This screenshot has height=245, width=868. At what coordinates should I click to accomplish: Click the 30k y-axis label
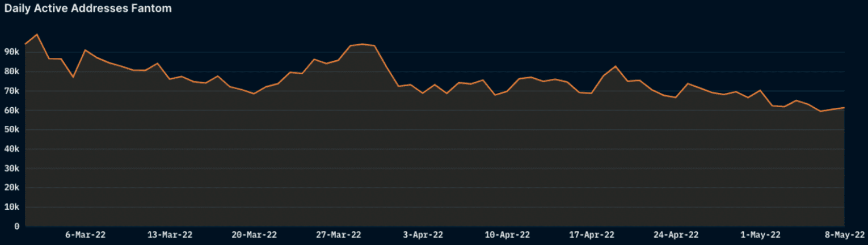(x=11, y=168)
